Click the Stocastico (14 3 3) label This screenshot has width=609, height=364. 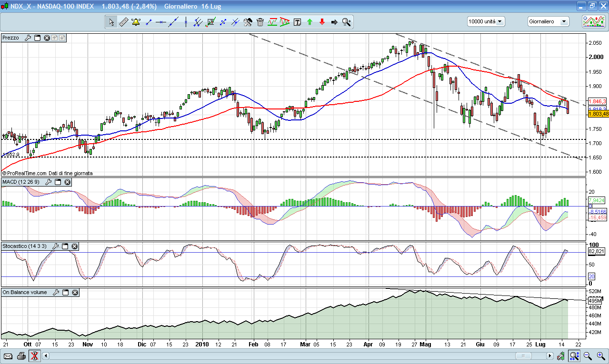point(25,246)
